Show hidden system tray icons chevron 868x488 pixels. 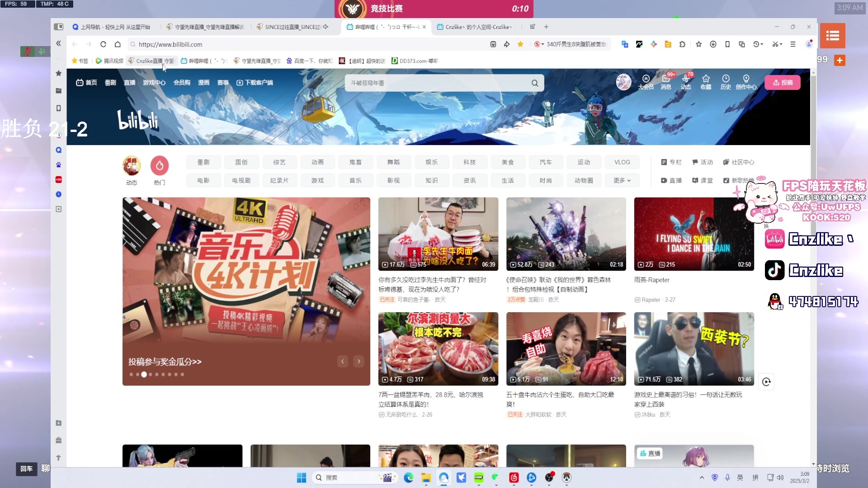click(702, 478)
